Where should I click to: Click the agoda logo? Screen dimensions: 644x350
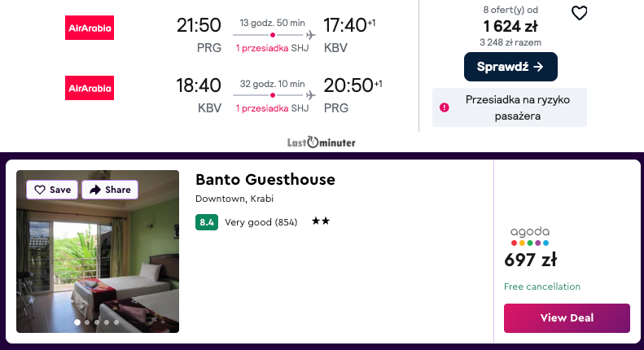pos(529,235)
